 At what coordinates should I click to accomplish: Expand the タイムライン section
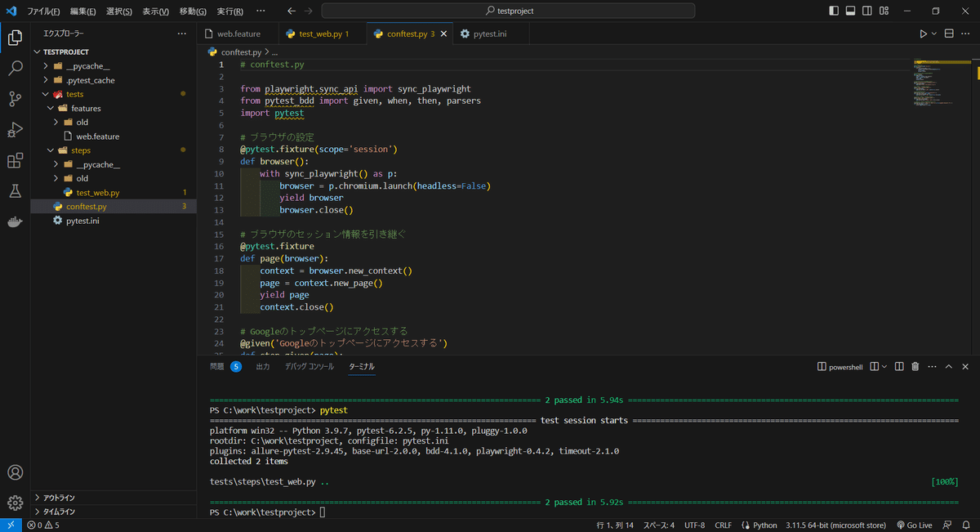(x=61, y=511)
